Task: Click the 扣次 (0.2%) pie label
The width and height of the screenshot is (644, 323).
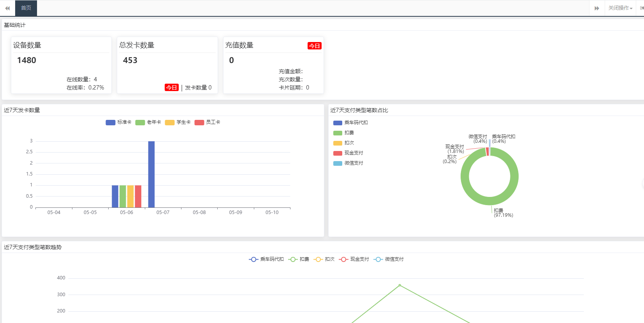Action: pos(450,159)
